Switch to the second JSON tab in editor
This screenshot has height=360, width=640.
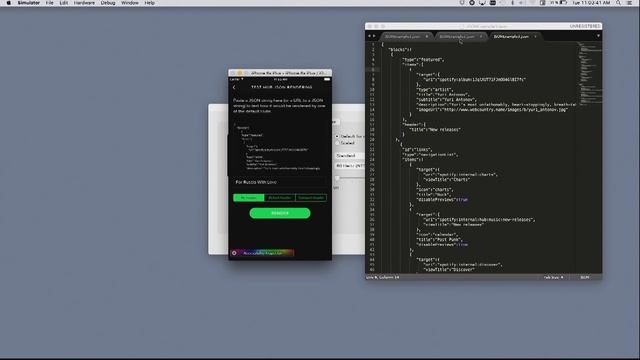tap(457, 37)
